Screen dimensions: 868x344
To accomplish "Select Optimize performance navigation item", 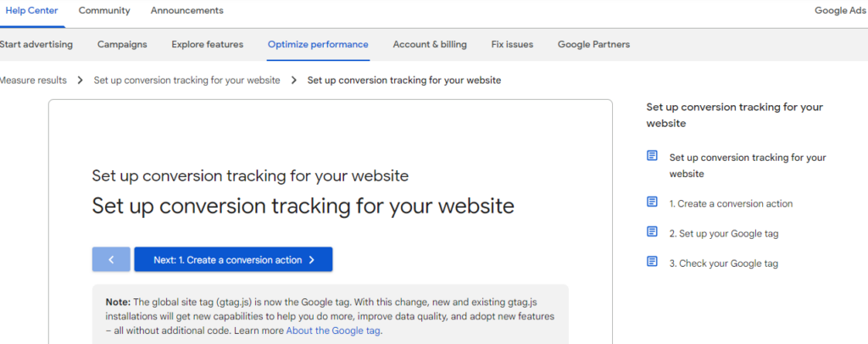I will click(x=318, y=44).
